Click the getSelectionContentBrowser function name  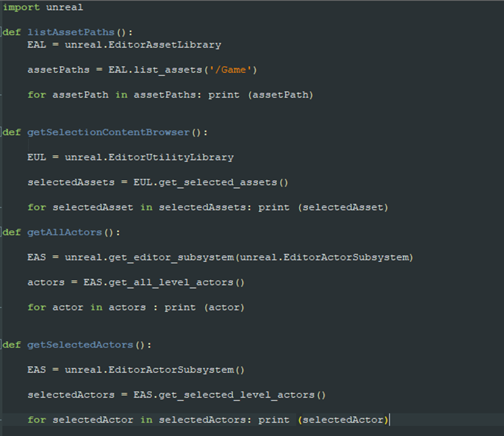pos(108,132)
